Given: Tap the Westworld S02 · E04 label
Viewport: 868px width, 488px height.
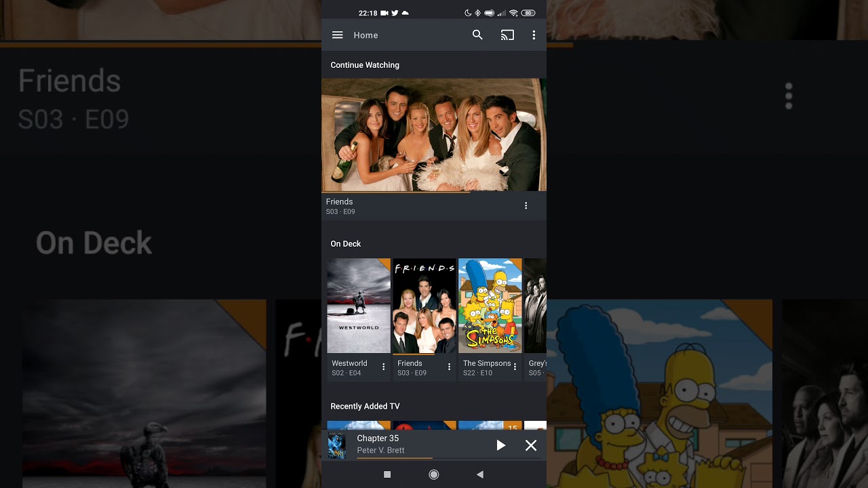Looking at the screenshot, I should (347, 373).
